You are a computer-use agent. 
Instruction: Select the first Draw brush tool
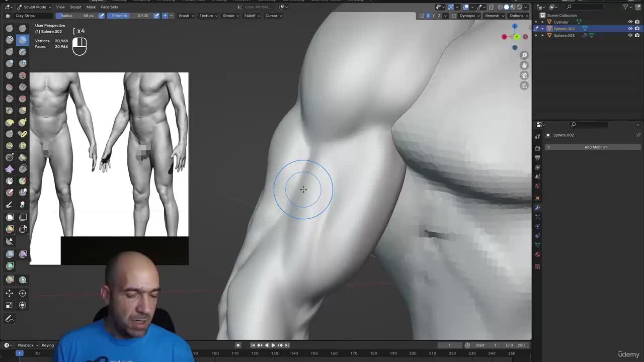tap(10, 29)
